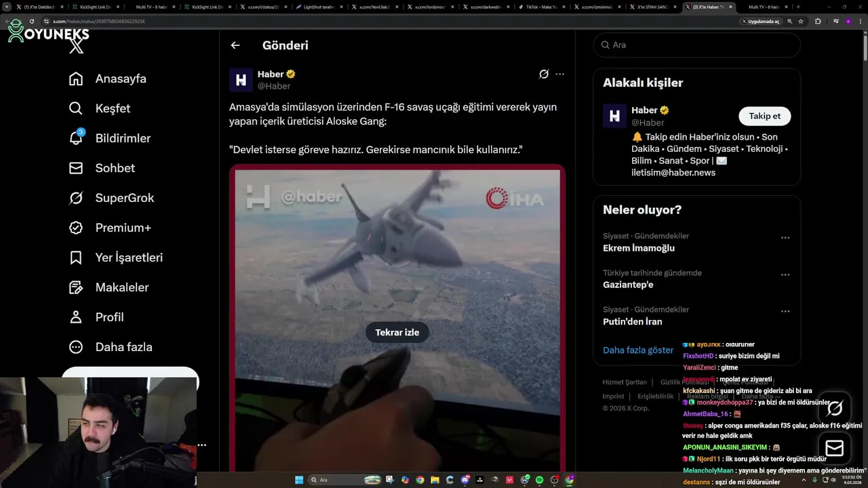Open @Haber handle under post author

274,86
